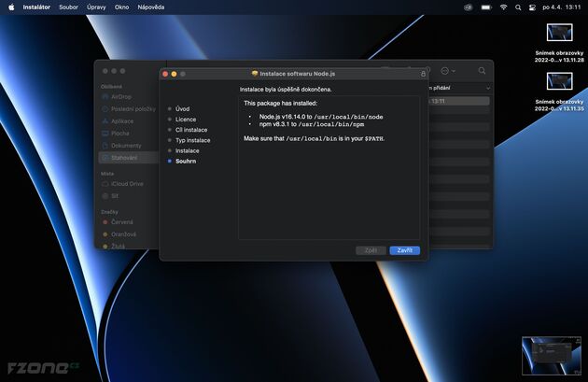Open the Finder action menu dropdown
The height and width of the screenshot is (382, 588).
tap(449, 71)
